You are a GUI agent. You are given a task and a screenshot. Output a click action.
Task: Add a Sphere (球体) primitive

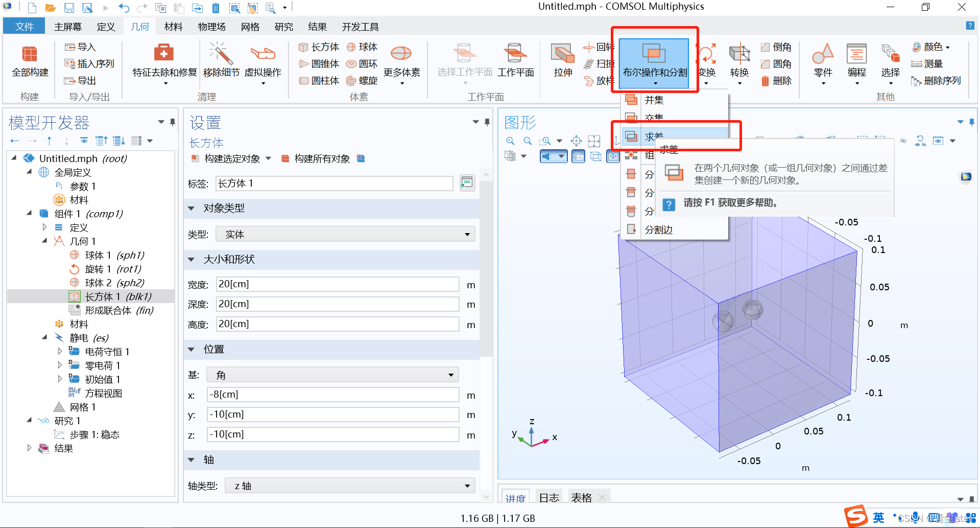tap(362, 47)
